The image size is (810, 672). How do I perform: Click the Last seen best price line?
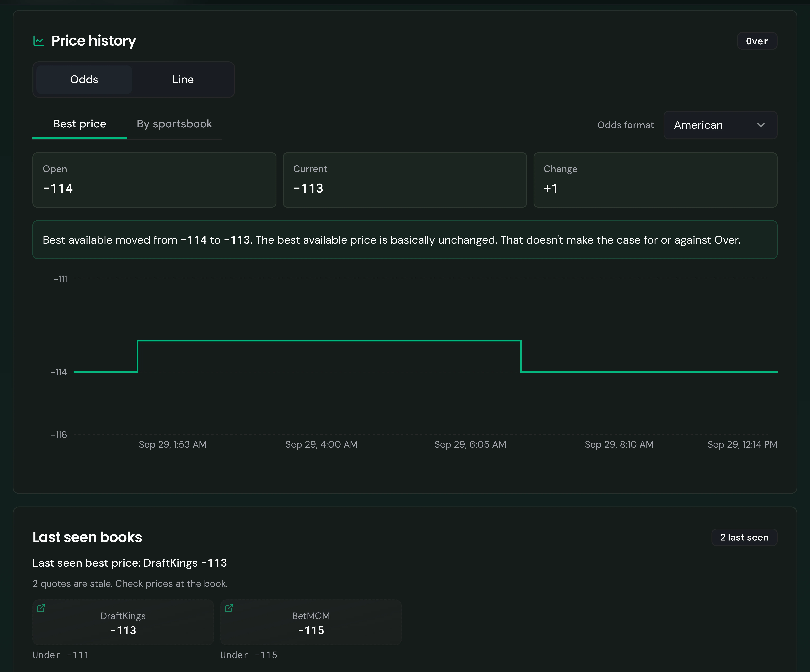point(130,563)
